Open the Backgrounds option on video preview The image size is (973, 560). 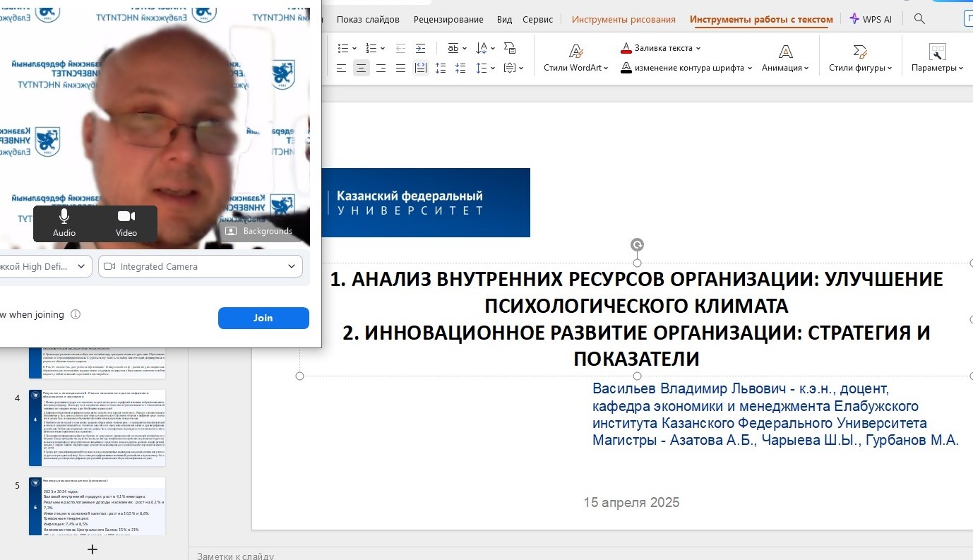coord(259,231)
